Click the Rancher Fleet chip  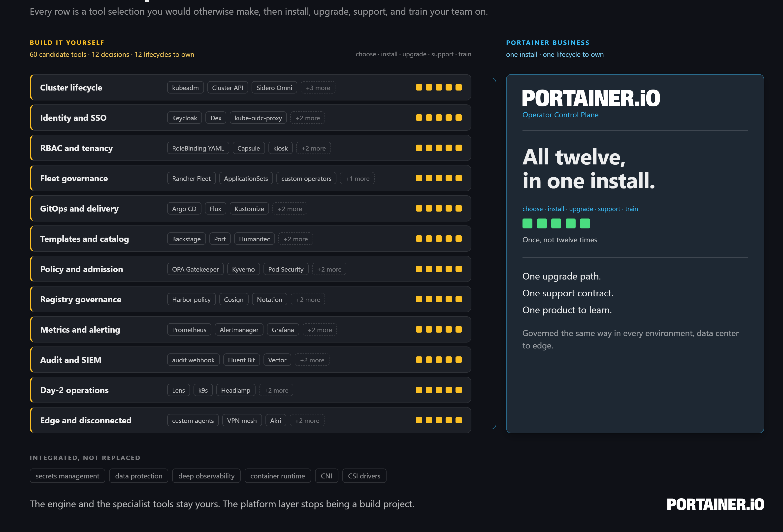[x=191, y=179]
